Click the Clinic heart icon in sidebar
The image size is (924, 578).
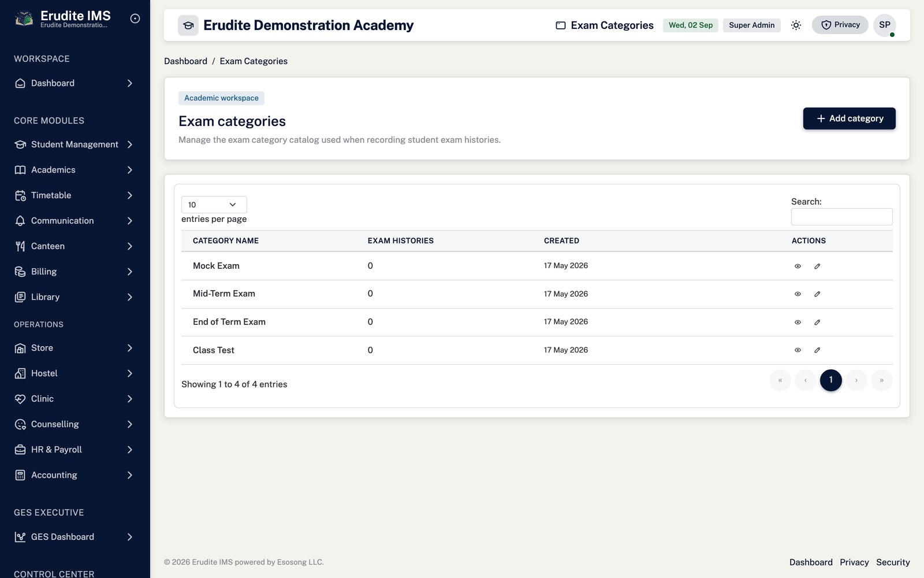(x=20, y=399)
